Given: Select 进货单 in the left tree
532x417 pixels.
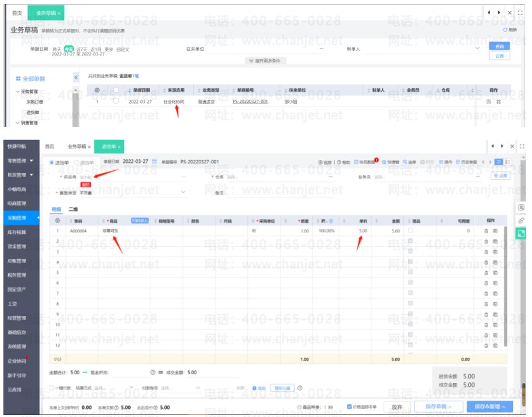Looking at the screenshot, I should tap(33, 113).
